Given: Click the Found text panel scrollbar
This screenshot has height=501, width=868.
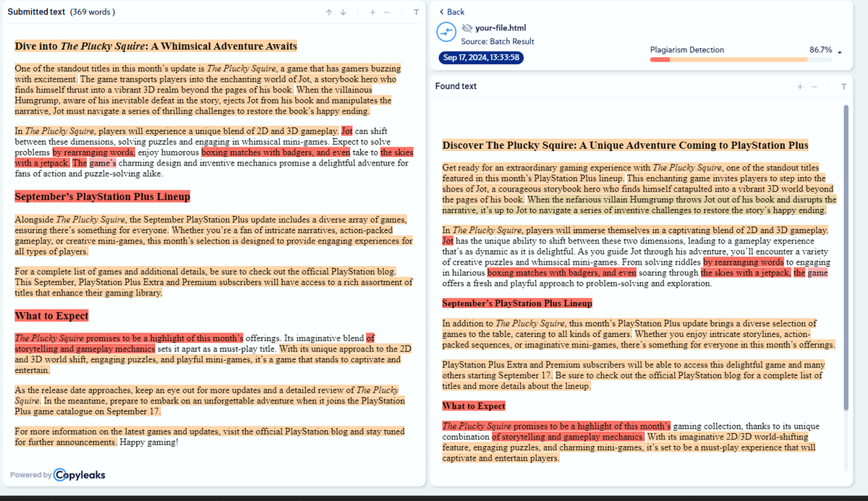Looking at the screenshot, I should pos(845,257).
